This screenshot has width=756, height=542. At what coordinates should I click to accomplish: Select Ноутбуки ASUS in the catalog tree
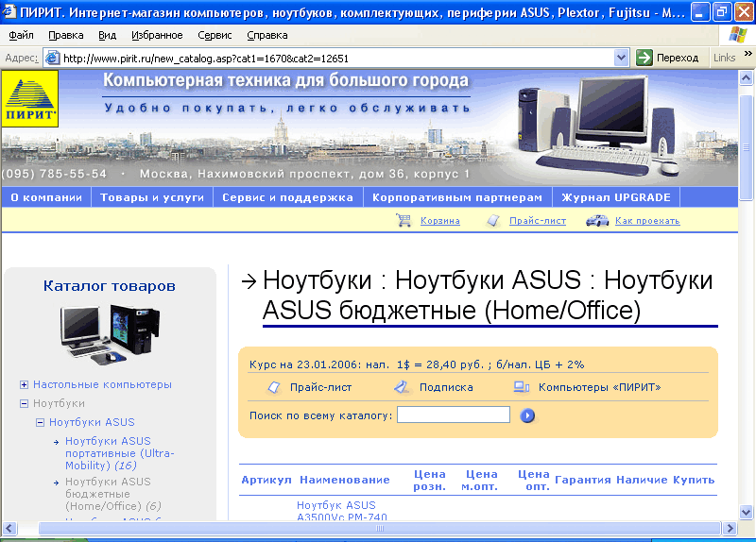click(92, 422)
